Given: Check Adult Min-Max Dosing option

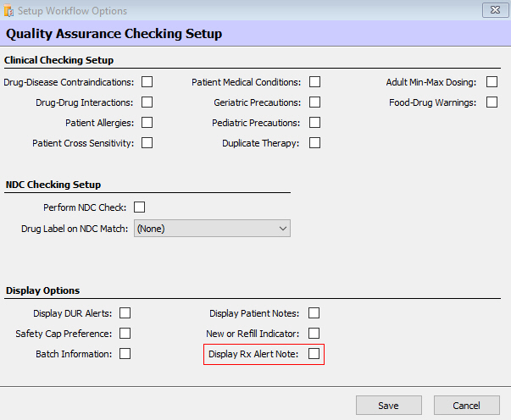Looking at the screenshot, I should 492,82.
